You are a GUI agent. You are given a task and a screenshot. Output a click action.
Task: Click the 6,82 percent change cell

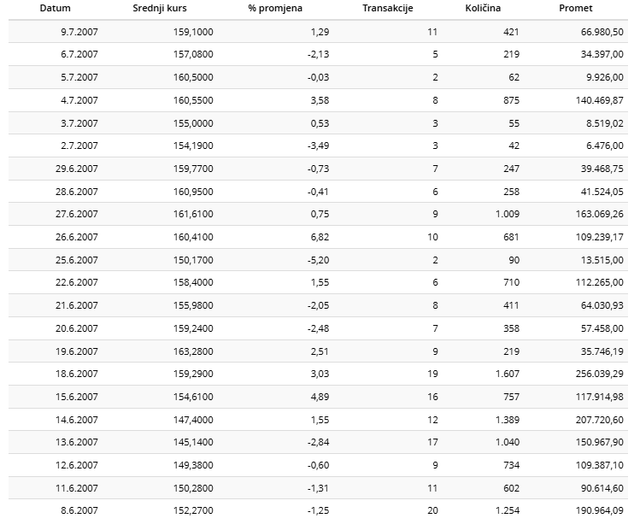[320, 237]
